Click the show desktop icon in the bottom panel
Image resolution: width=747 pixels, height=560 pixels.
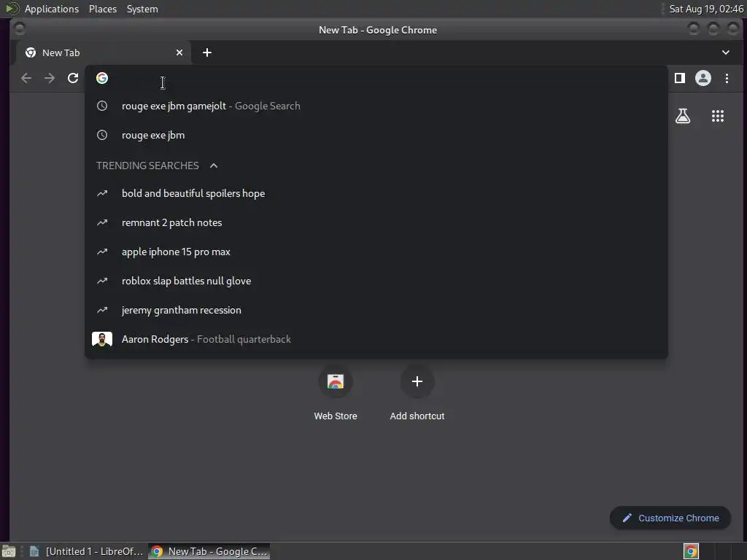[9, 551]
